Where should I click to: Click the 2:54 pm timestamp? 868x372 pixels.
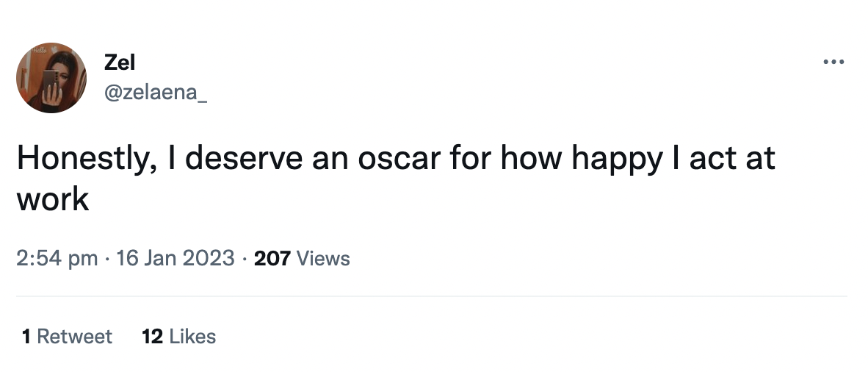point(57,259)
